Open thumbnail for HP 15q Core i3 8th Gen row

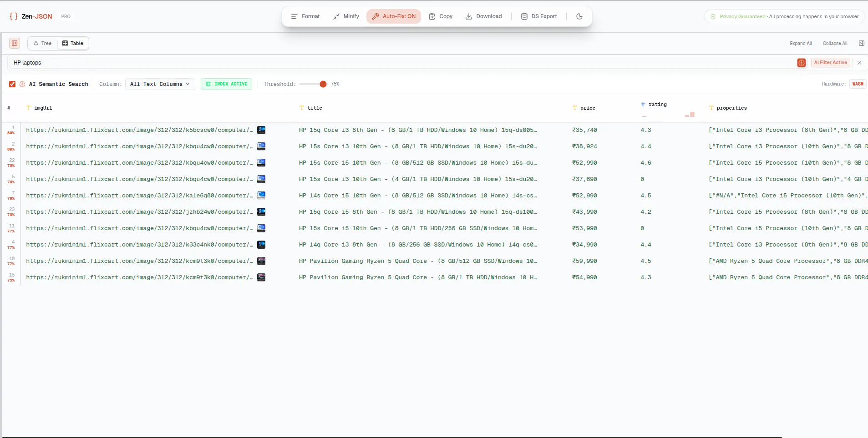click(x=261, y=130)
